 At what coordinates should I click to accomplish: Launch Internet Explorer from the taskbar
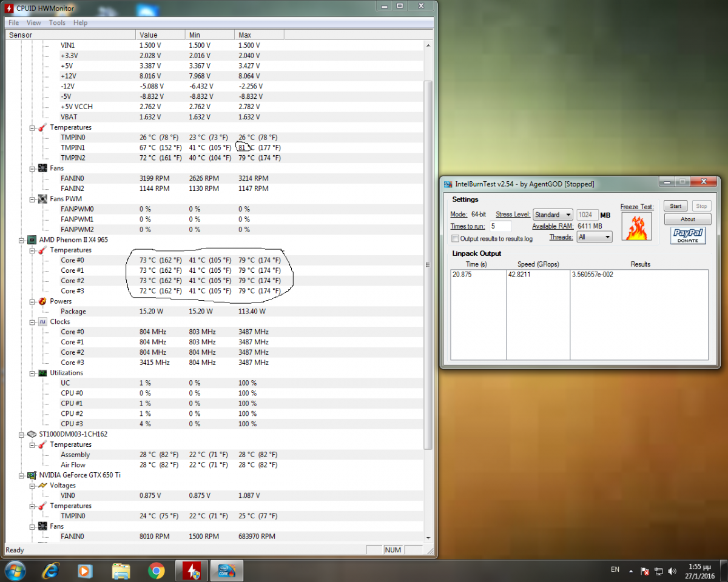click(50, 570)
